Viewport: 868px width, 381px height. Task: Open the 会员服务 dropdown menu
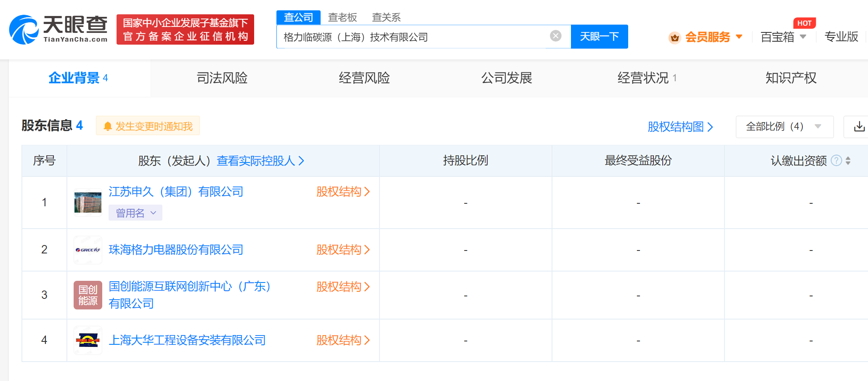(713, 37)
